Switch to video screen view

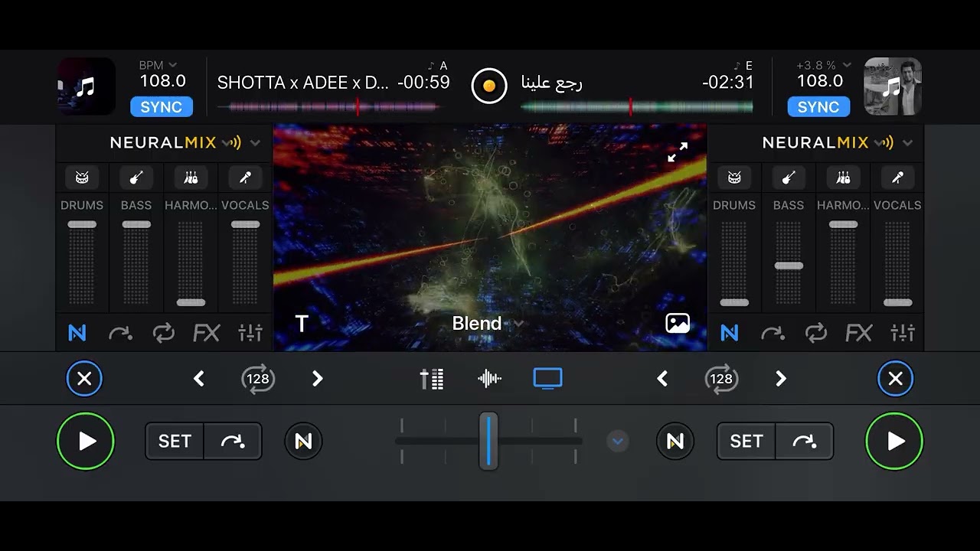point(547,378)
